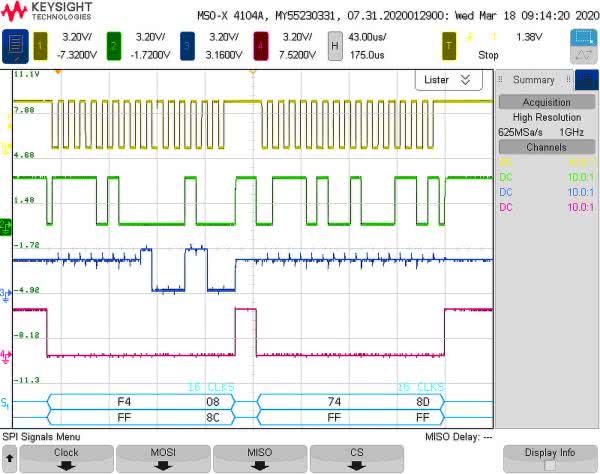Expand the Lister panel chevron
The height and width of the screenshot is (474, 600).
466,79
